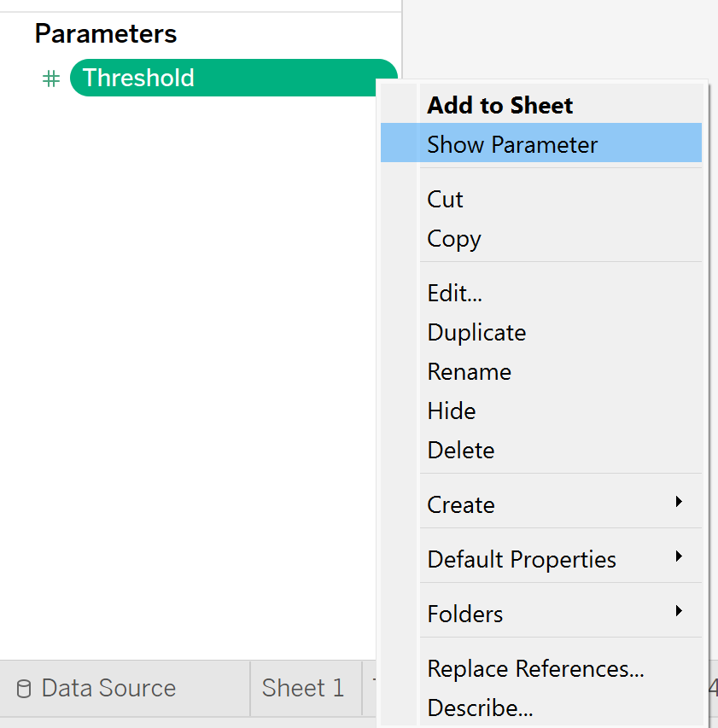Select the Threshold parameter pill
Image resolution: width=718 pixels, height=728 pixels.
(224, 79)
